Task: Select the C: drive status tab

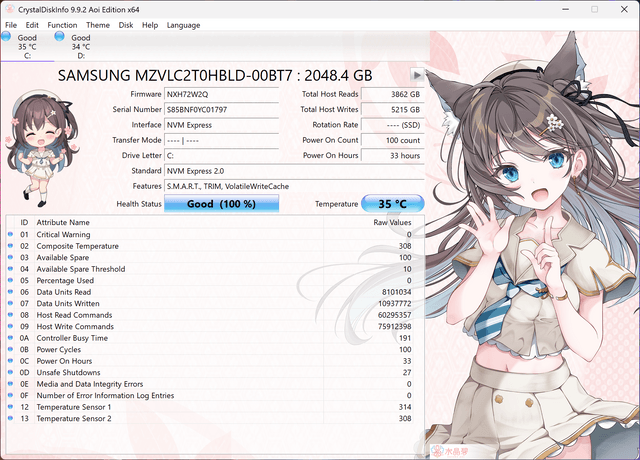Action: (27, 46)
